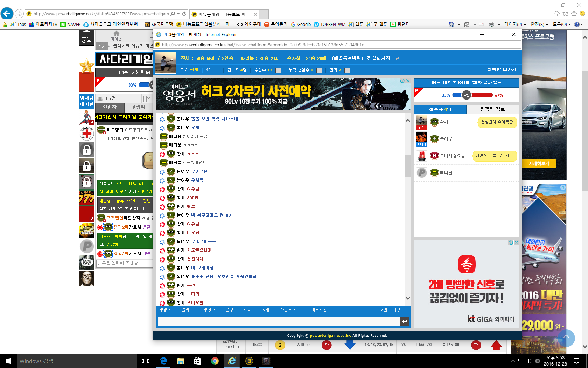Viewport: 588px width, 368px height.
Task: Expand the 도구(O) tools dropdown
Action: click(x=561, y=24)
